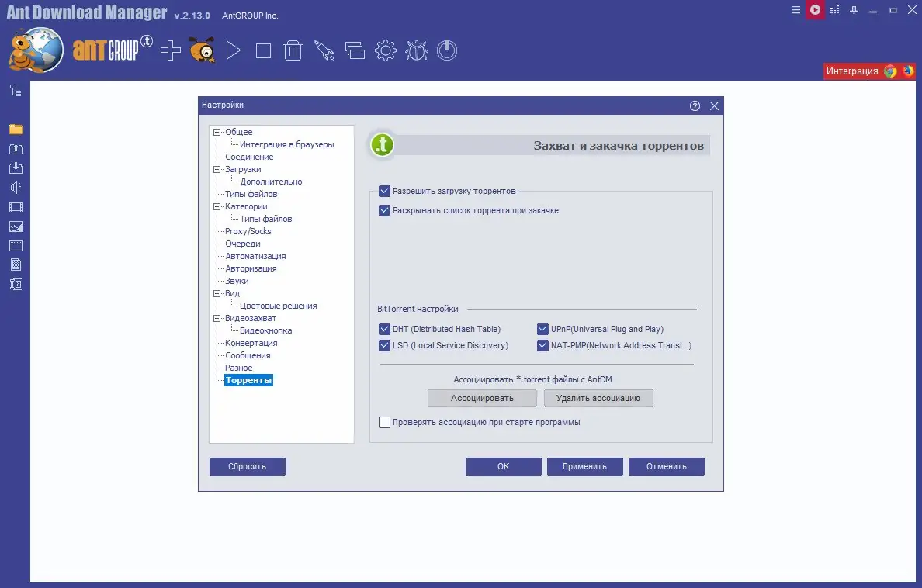
Task: Confirm settings with OK button
Action: coord(504,466)
